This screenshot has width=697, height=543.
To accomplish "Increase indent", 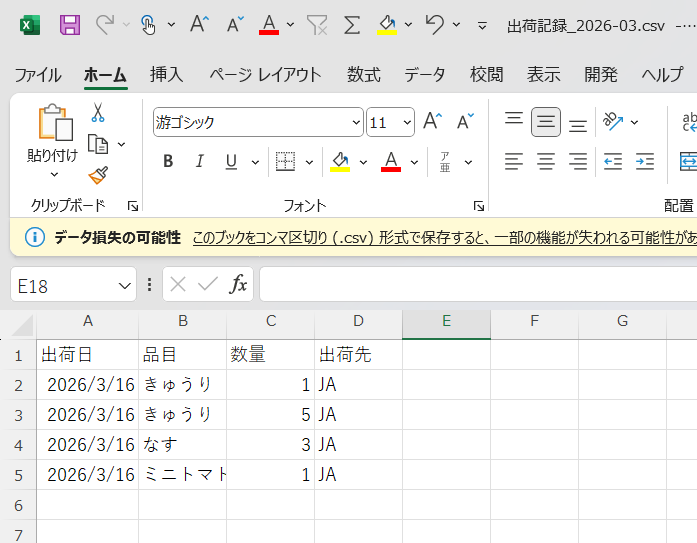I will (645, 161).
